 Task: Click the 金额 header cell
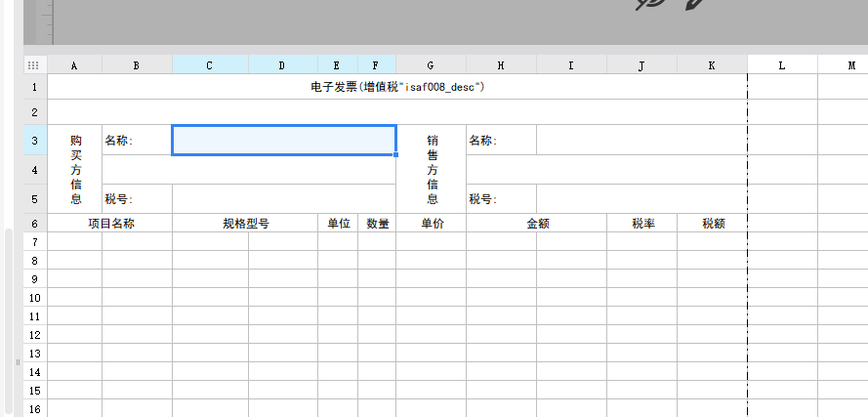coord(537,224)
